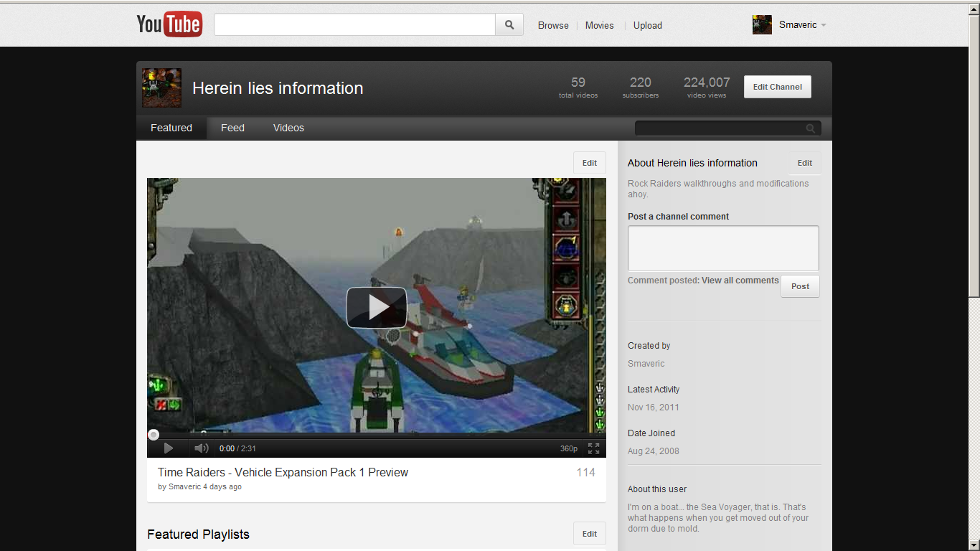The height and width of the screenshot is (551, 980).
Task: Focus the main YouTube search field
Action: [x=354, y=25]
